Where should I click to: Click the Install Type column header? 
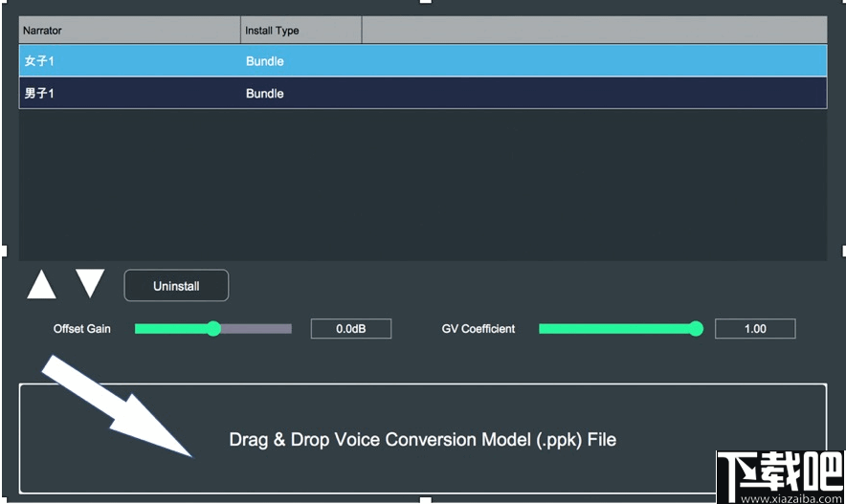tap(301, 31)
